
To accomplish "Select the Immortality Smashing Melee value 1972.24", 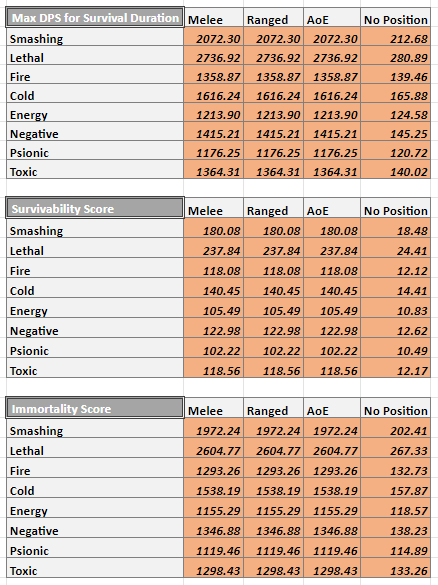I will (x=213, y=430).
